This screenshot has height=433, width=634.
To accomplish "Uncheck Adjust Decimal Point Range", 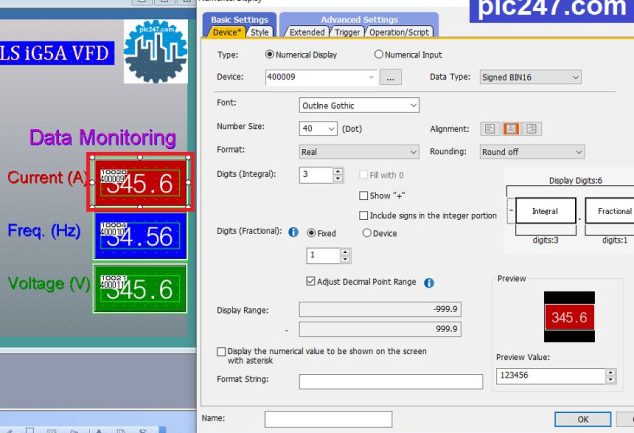I will 311,281.
